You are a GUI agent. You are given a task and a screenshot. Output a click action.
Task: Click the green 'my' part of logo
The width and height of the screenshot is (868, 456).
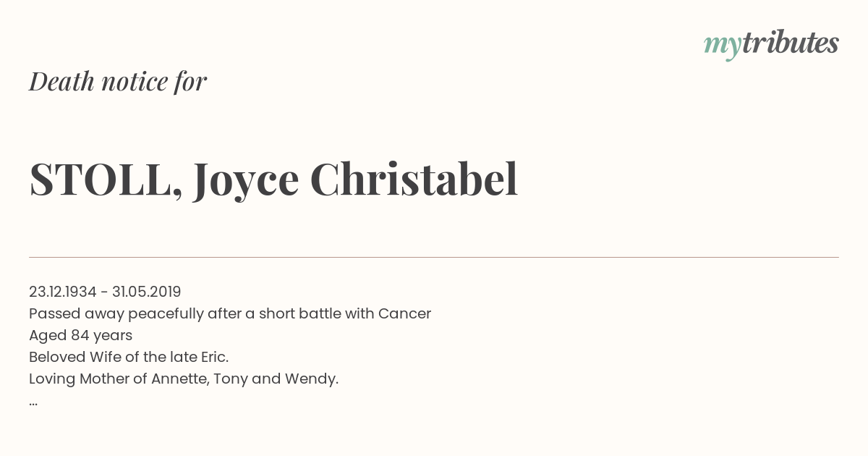coord(723,46)
